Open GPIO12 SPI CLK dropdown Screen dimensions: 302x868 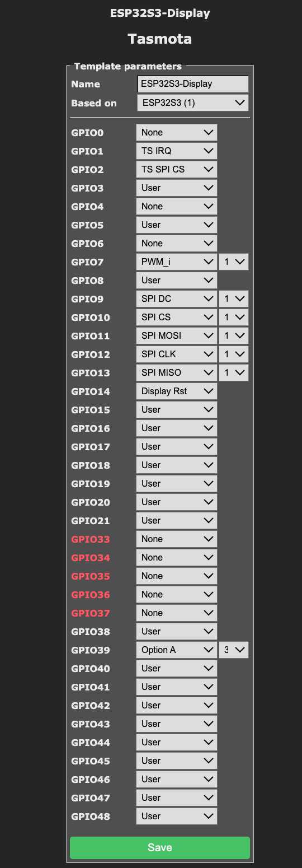[x=177, y=354]
